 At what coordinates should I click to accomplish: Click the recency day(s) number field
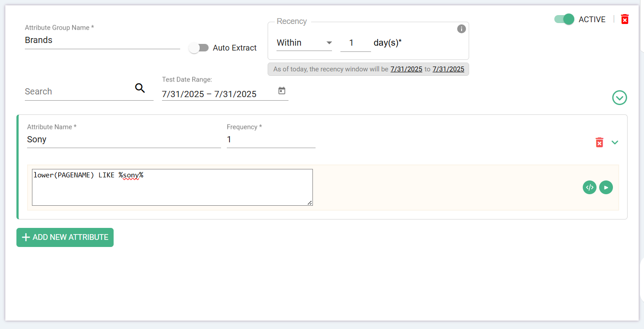[x=355, y=43]
